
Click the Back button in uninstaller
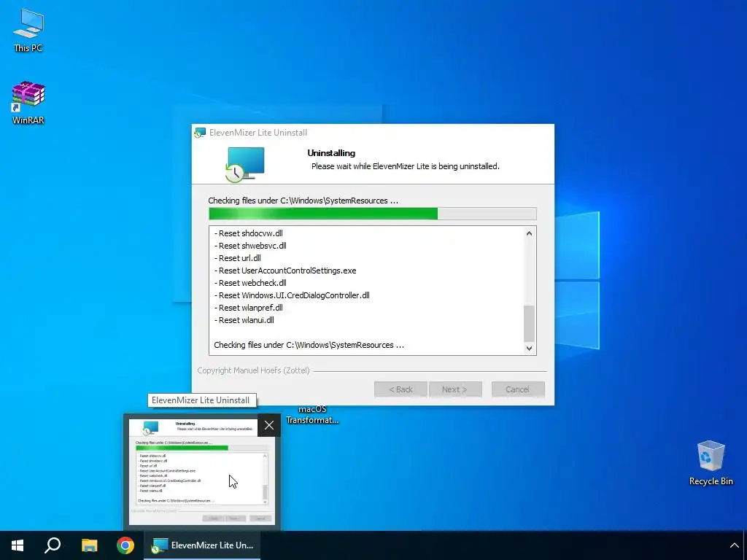pyautogui.click(x=400, y=389)
